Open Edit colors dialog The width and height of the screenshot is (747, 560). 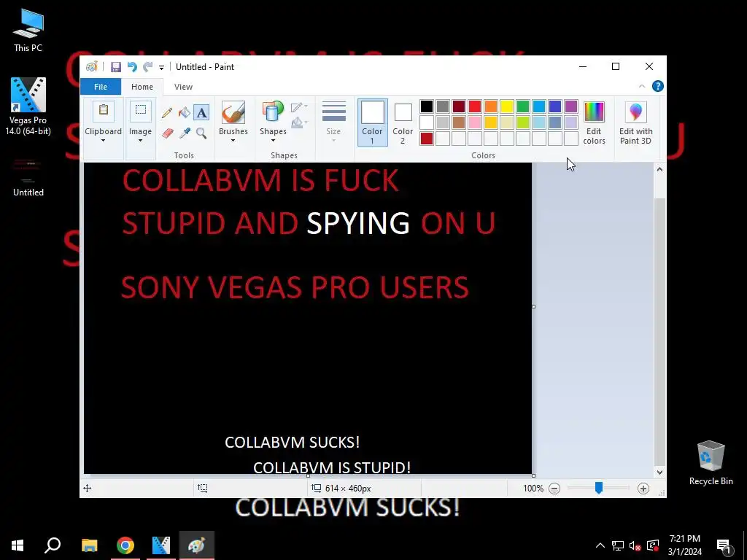pos(594,122)
